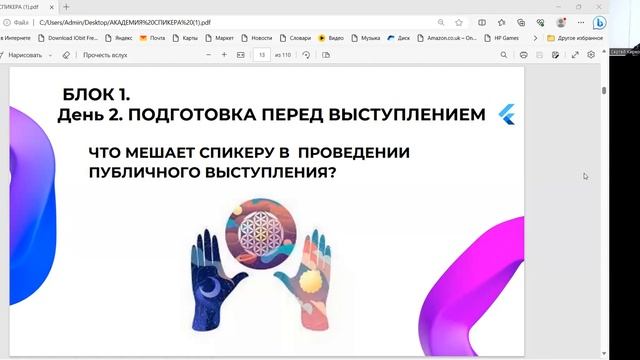This screenshot has width=640, height=360.
Task: Zoom in the PDF with plus
Action: 224,55
